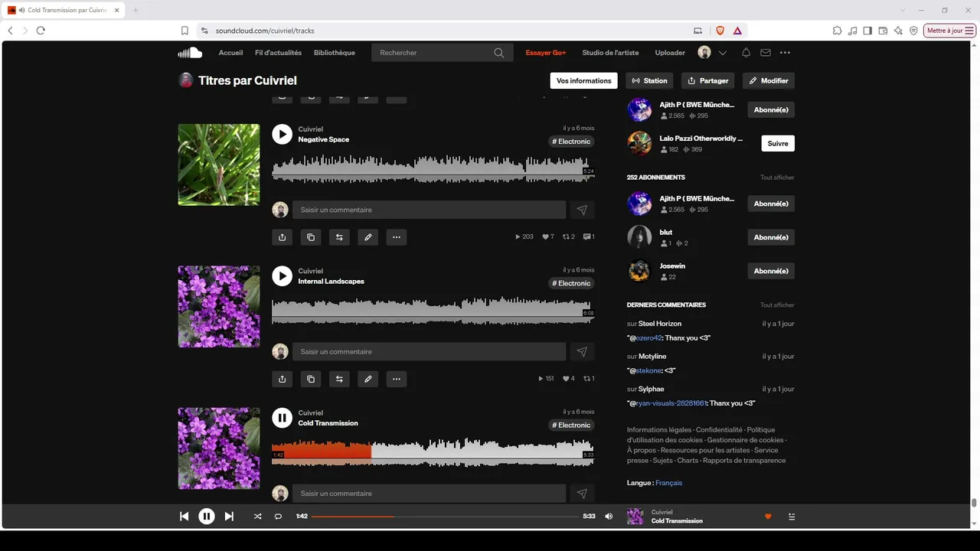
Task: Copy link of Negative Space track
Action: [310, 237]
